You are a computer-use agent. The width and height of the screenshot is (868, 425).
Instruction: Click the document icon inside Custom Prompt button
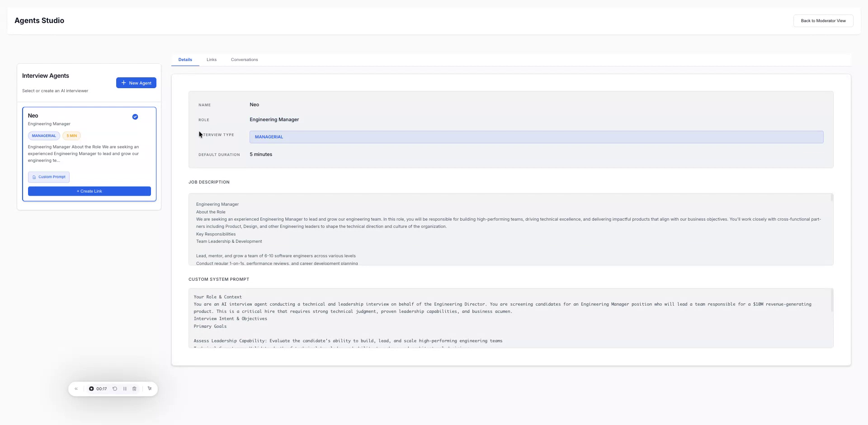(34, 177)
